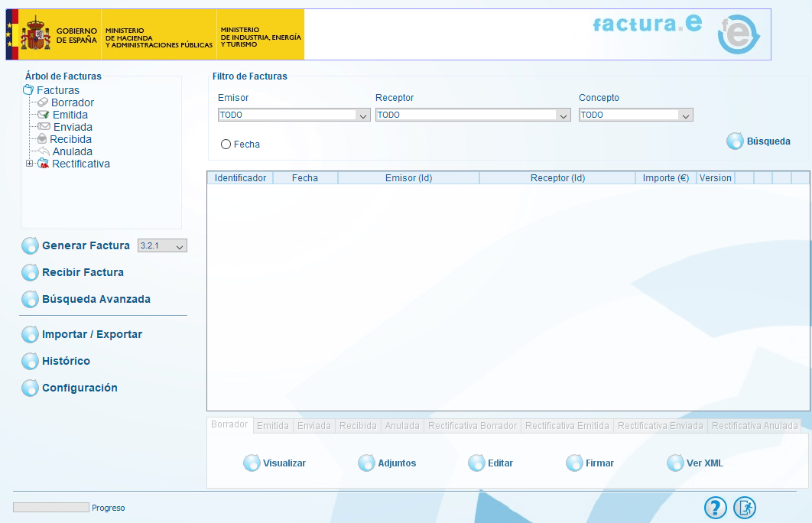Switch to the Emitida tab

tap(273, 426)
